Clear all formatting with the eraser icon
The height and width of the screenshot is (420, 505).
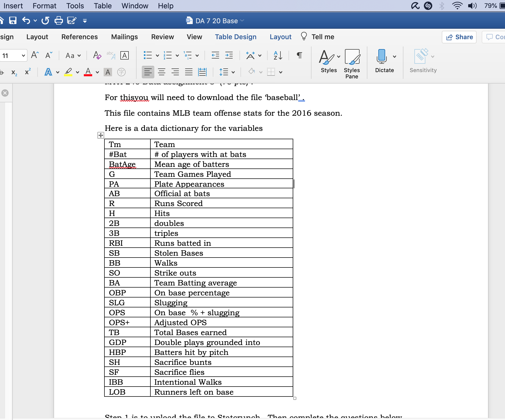coord(96,55)
